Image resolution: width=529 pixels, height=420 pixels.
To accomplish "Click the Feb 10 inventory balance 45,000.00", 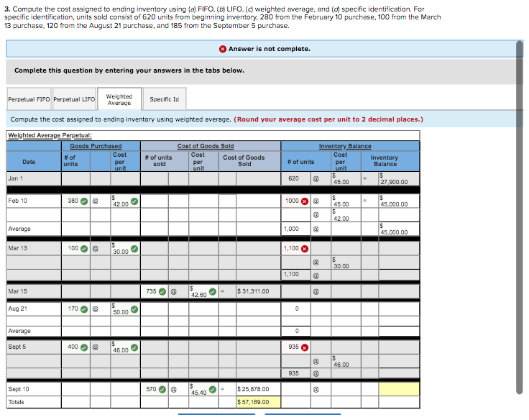I will (399, 201).
